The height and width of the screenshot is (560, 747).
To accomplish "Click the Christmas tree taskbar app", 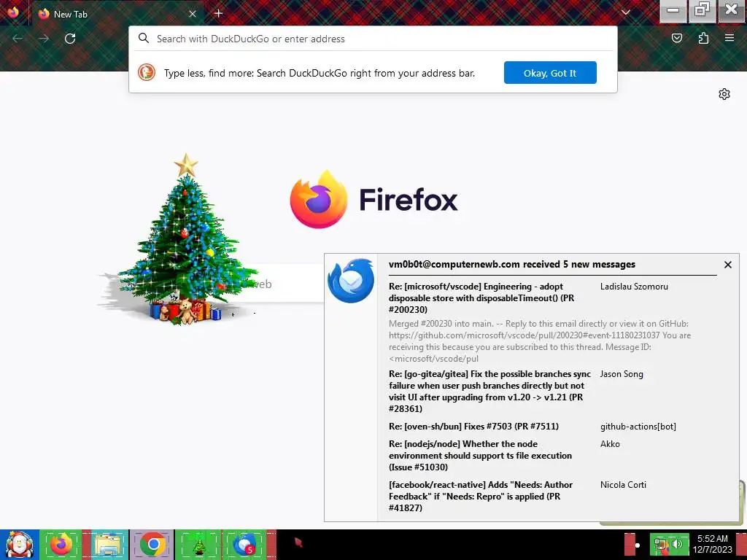I will click(198, 545).
